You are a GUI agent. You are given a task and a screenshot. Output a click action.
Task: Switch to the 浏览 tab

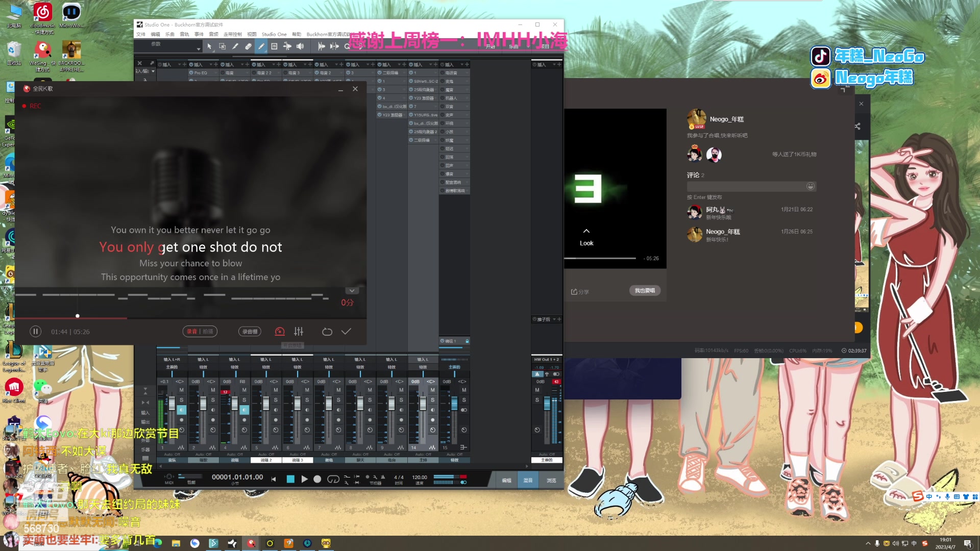coord(551,480)
